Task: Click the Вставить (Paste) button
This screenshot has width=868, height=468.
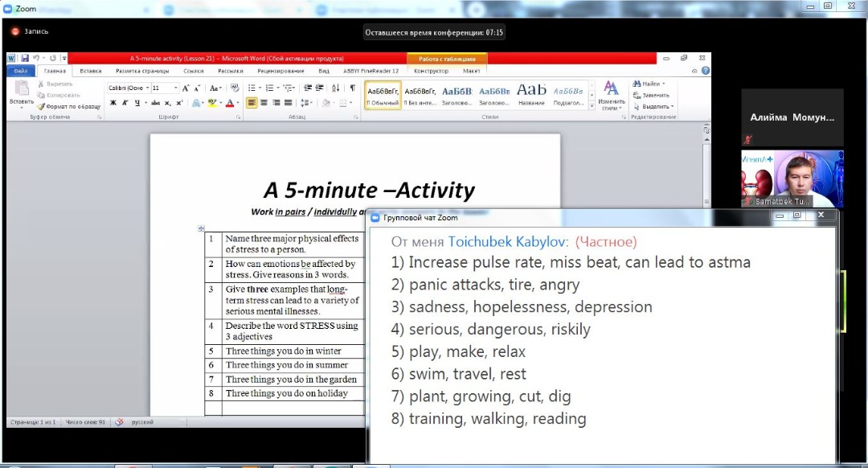Action: pyautogui.click(x=21, y=95)
